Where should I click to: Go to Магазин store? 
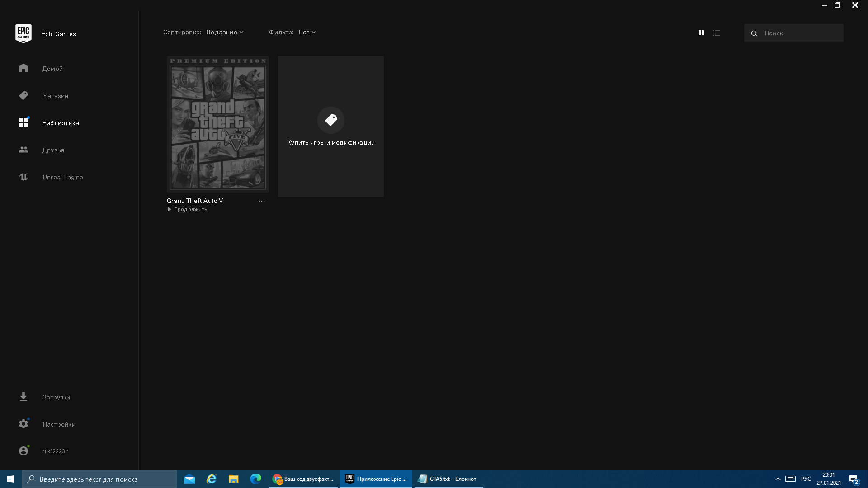pos(55,96)
